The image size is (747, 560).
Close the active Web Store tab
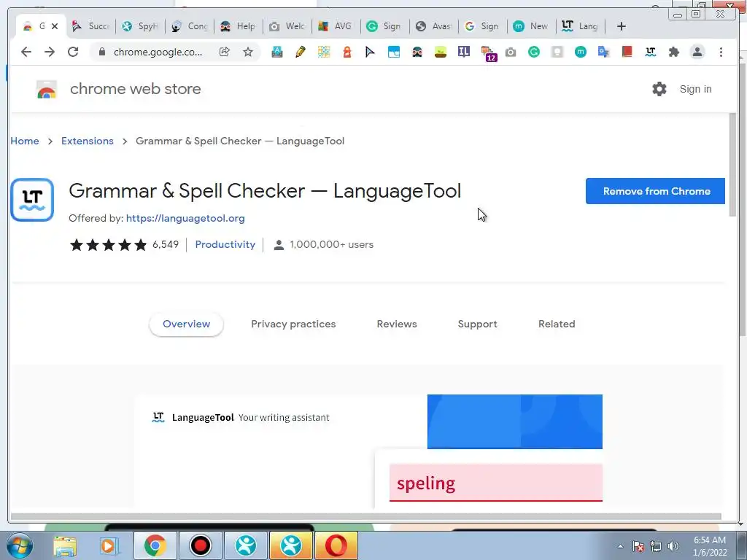coord(55,26)
